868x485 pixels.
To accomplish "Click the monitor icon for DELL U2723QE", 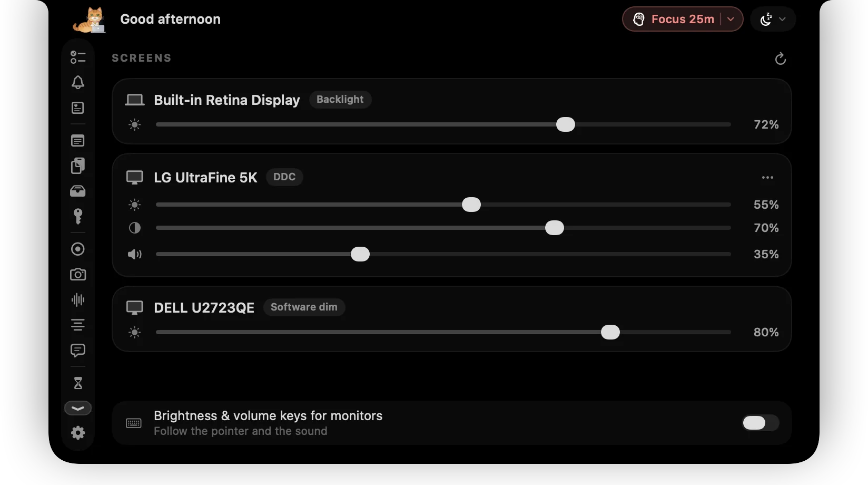I will [x=135, y=307].
